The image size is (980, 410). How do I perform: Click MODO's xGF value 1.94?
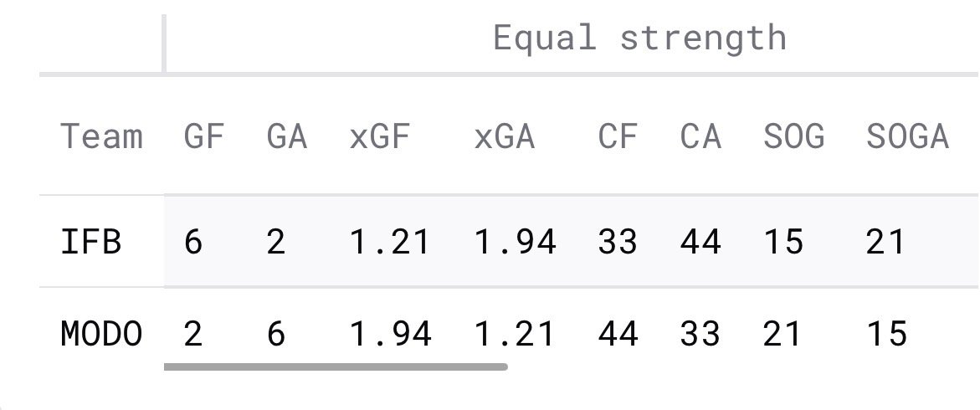pos(390,334)
